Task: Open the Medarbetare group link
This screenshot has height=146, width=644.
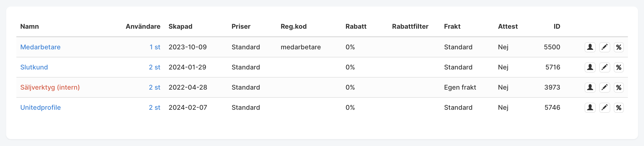Action: pyautogui.click(x=40, y=47)
